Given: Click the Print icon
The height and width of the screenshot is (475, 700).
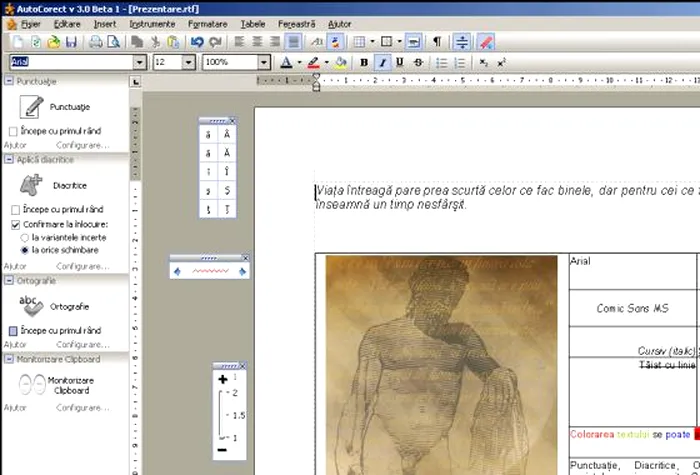Looking at the screenshot, I should (x=96, y=42).
